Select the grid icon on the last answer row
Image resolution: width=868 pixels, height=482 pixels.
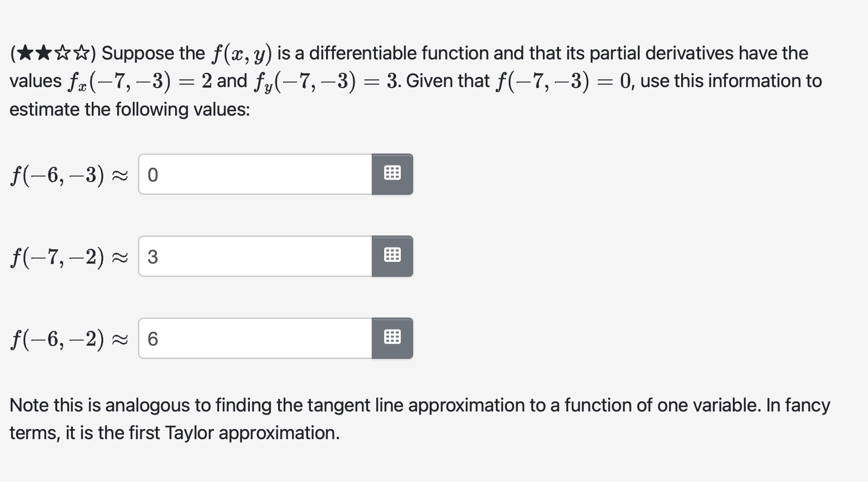coord(392,338)
